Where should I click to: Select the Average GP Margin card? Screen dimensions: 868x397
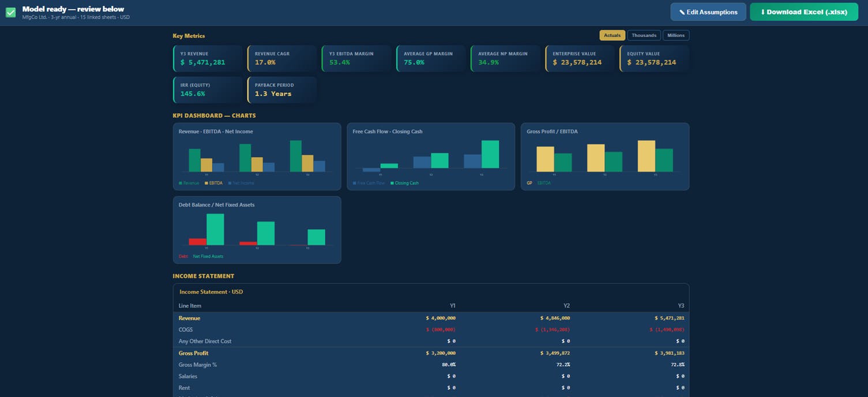pyautogui.click(x=431, y=58)
